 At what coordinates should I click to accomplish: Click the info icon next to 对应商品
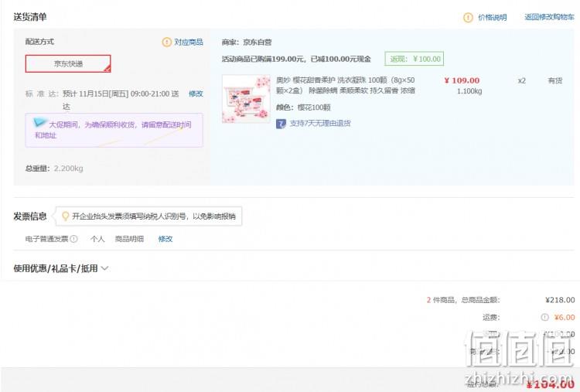tap(167, 43)
